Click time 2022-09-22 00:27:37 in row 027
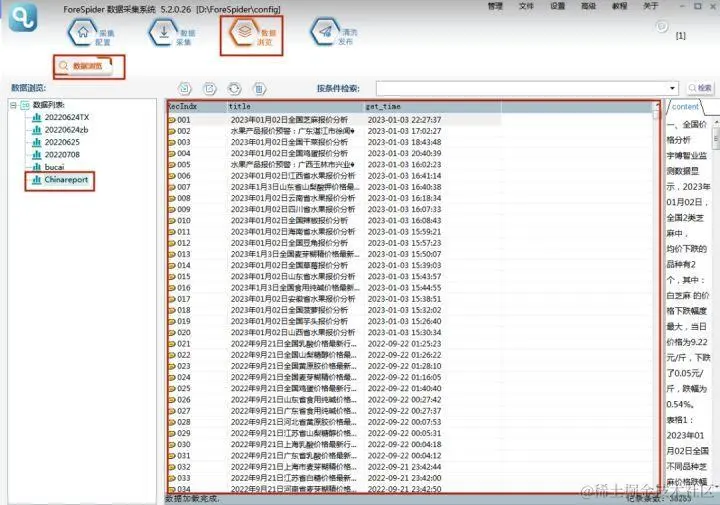 coord(405,411)
